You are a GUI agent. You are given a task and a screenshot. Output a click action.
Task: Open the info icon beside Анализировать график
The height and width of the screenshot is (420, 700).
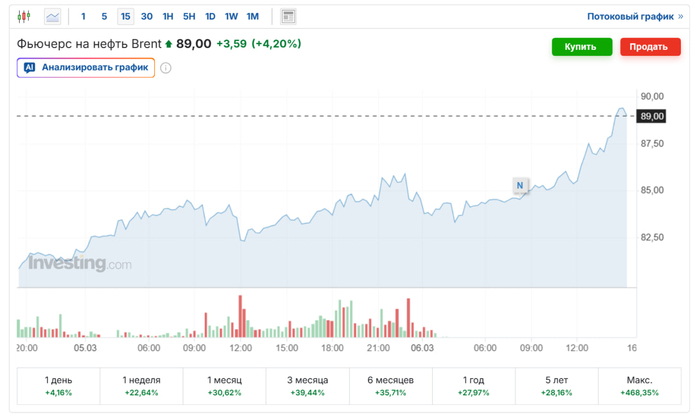tap(166, 68)
